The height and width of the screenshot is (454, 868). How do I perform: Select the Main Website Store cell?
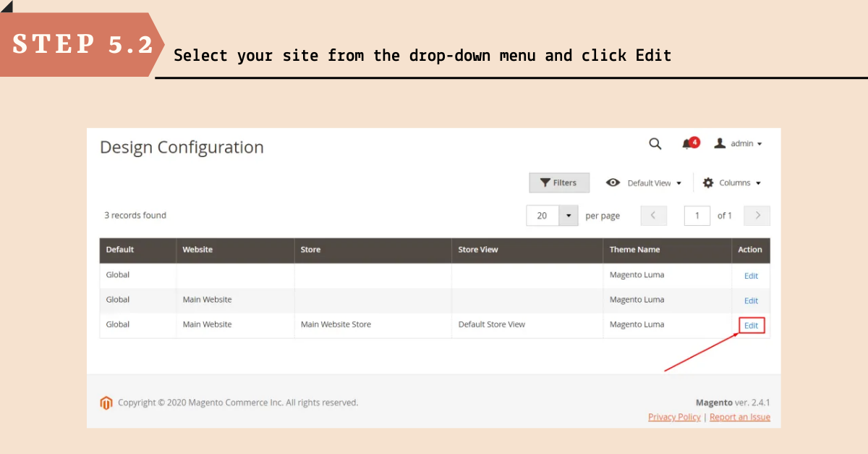pos(373,325)
